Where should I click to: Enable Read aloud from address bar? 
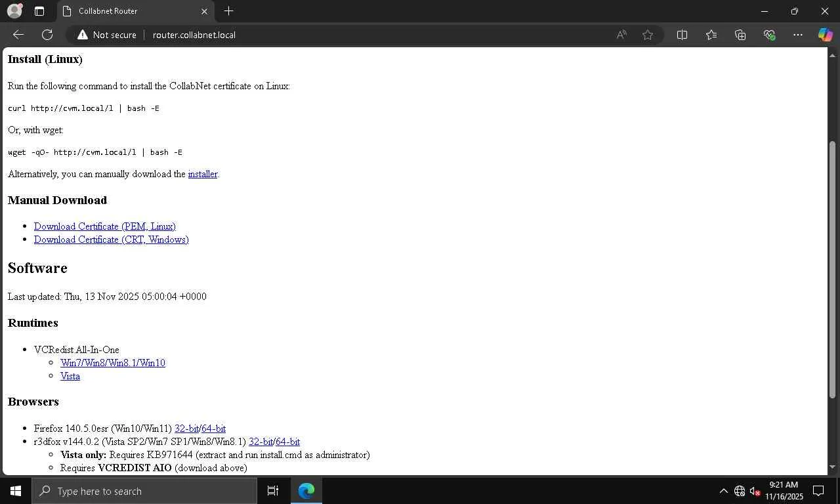(621, 35)
